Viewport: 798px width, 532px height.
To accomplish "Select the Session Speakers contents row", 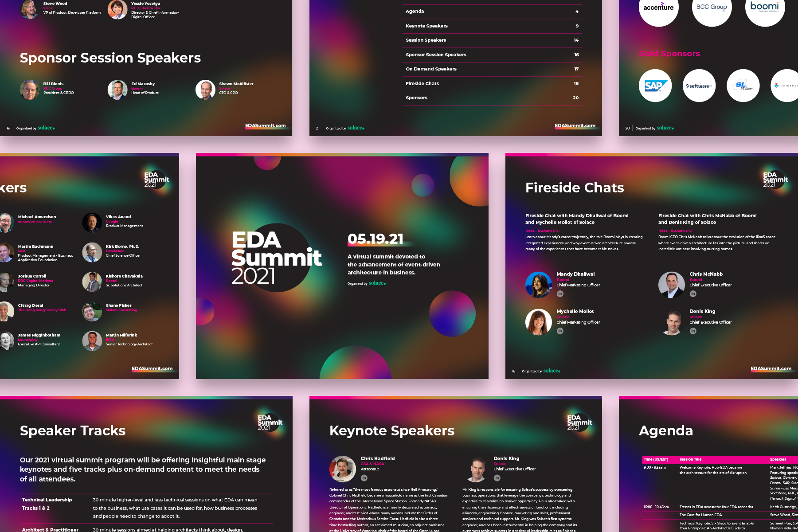I will 492,40.
